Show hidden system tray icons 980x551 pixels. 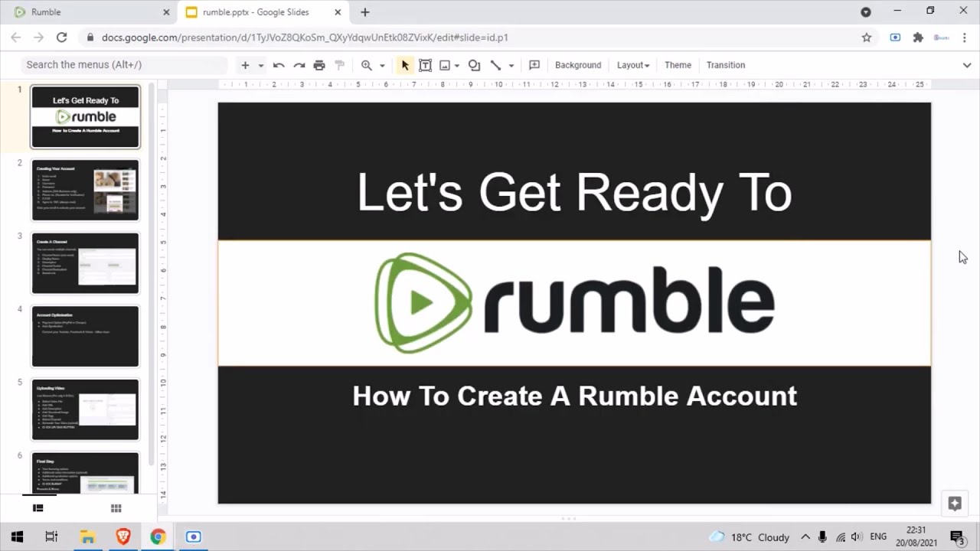tap(805, 537)
